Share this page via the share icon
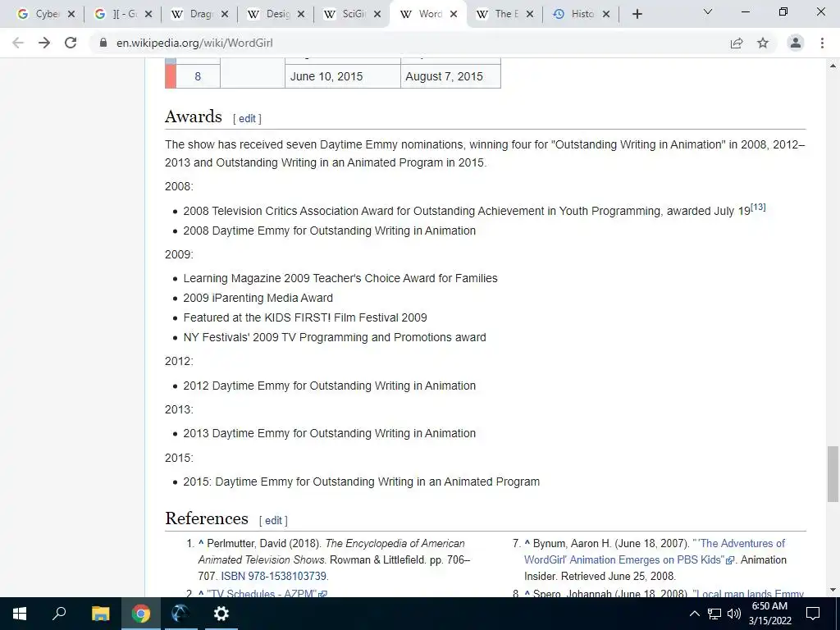The width and height of the screenshot is (840, 630). click(x=737, y=43)
